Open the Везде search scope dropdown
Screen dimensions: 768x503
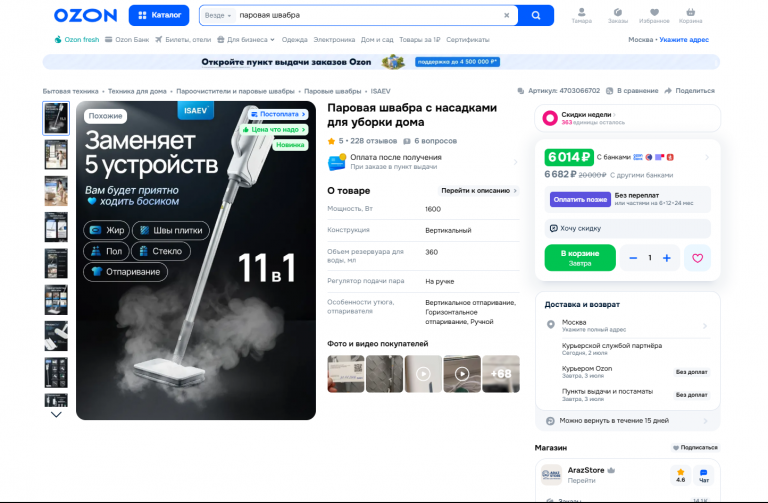tap(218, 15)
